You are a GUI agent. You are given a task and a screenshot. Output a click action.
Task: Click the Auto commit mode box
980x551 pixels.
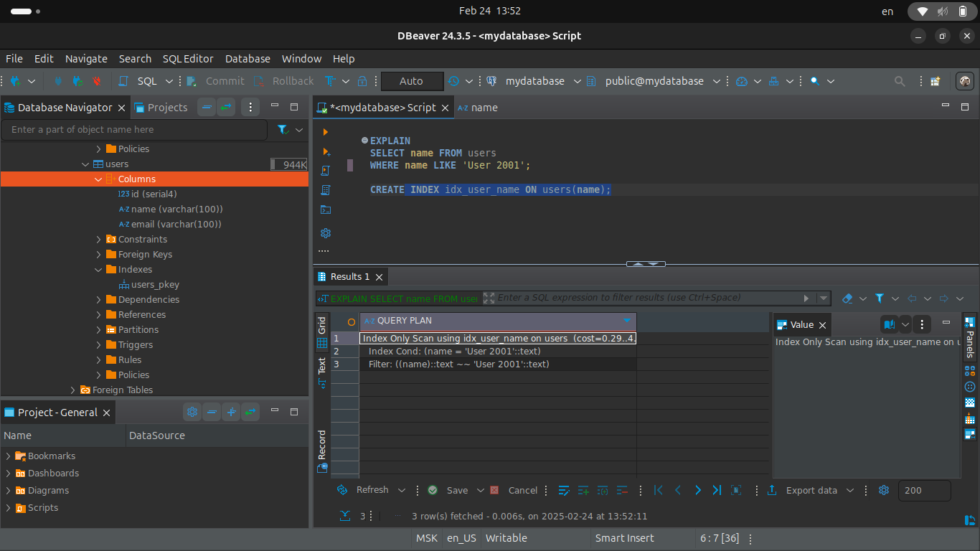click(x=412, y=81)
